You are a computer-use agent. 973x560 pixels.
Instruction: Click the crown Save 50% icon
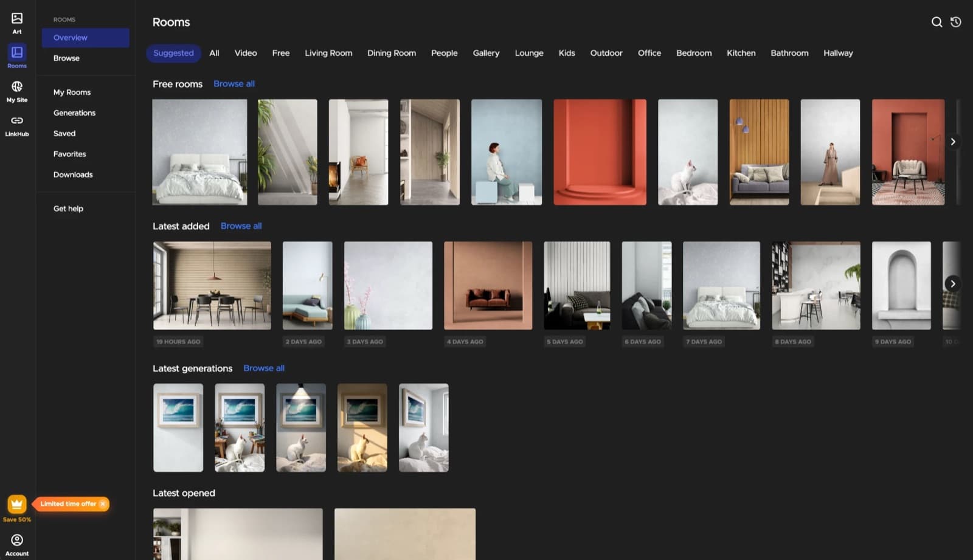pos(17,504)
